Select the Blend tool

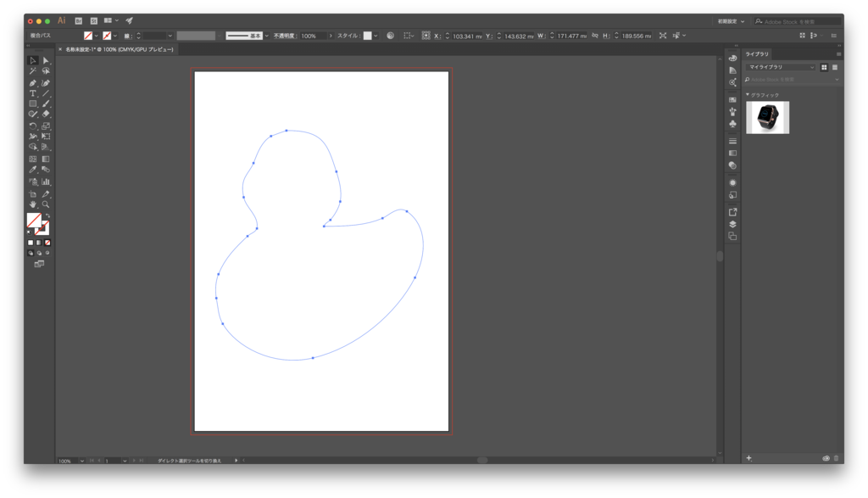[46, 170]
